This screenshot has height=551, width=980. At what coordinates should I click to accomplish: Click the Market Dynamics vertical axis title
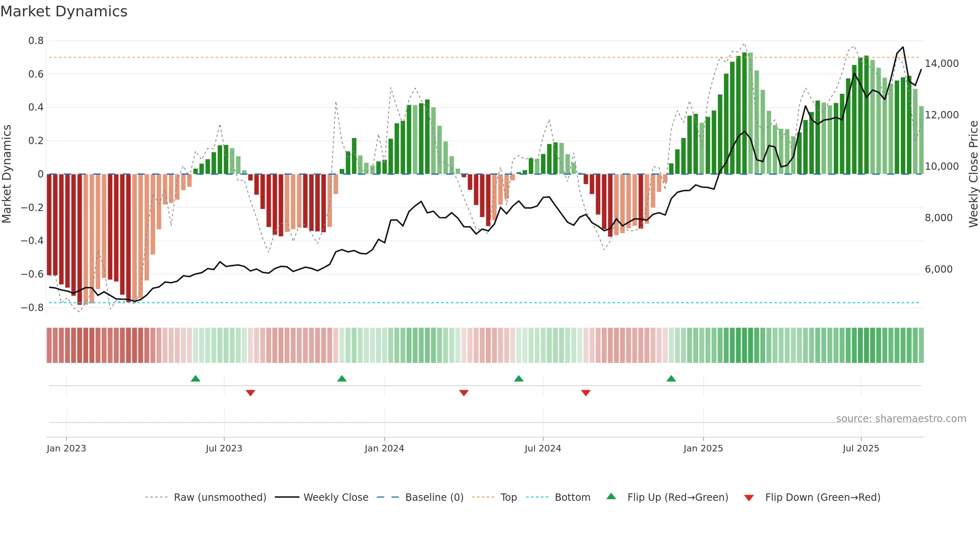[x=7, y=174]
